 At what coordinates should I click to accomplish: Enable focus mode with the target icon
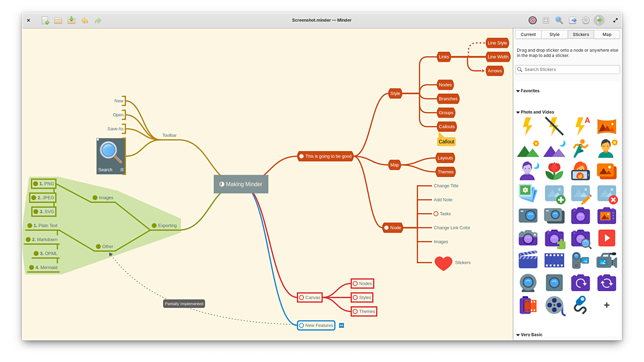[x=532, y=21]
